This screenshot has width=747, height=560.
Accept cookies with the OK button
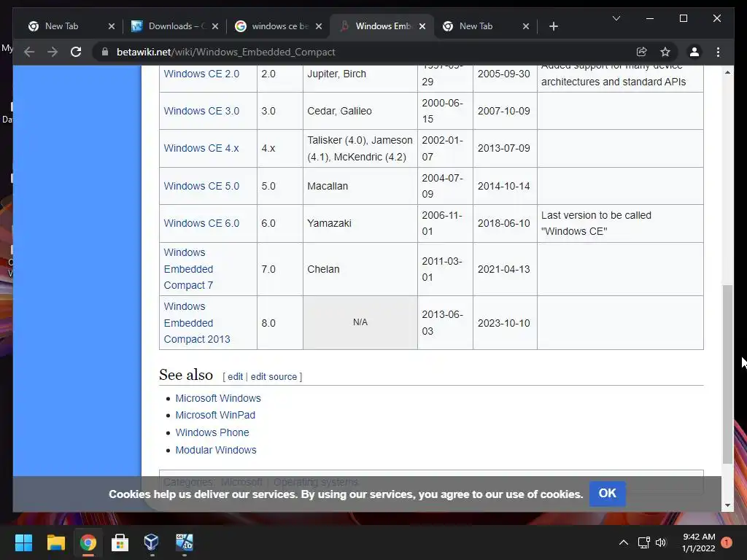tap(608, 494)
